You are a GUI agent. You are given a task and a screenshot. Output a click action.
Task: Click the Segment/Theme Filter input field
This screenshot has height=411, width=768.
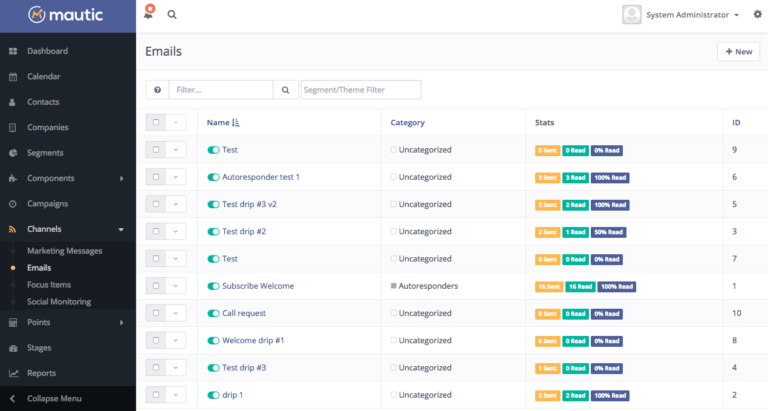pos(361,90)
